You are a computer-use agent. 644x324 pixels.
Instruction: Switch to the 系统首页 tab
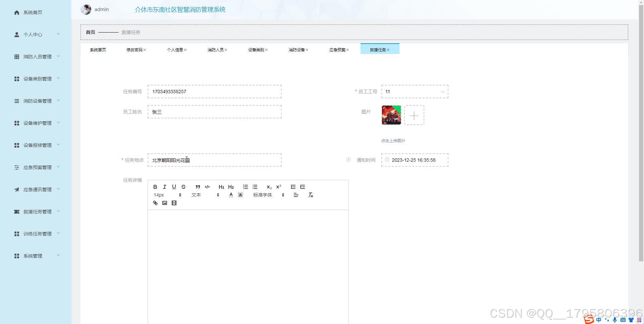click(x=98, y=49)
